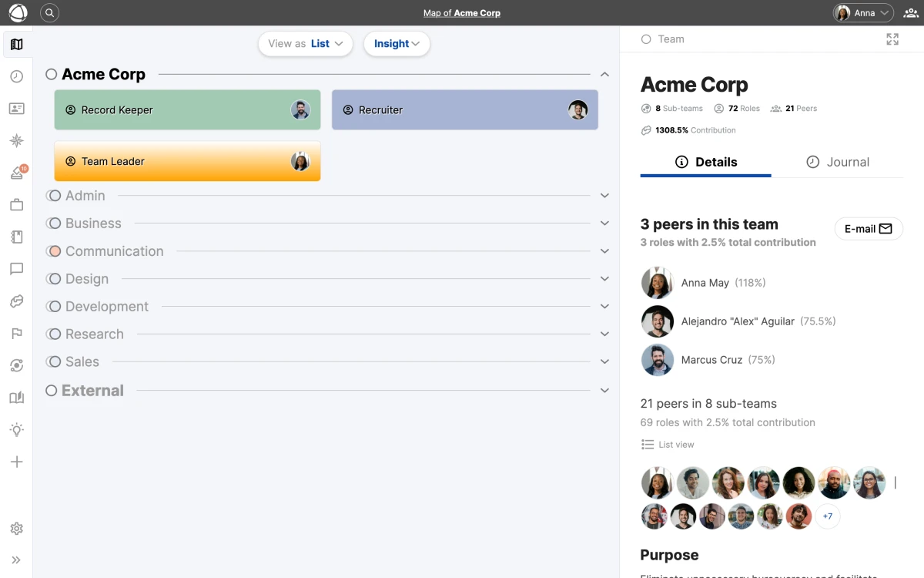Expand the Business team row
Image resolution: width=924 pixels, height=578 pixels.
point(604,223)
